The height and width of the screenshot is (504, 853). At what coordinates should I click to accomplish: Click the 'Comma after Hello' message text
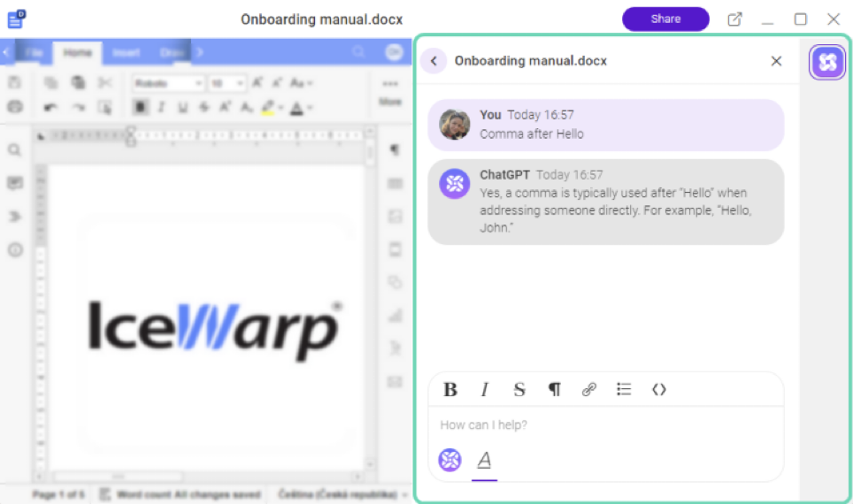click(532, 134)
